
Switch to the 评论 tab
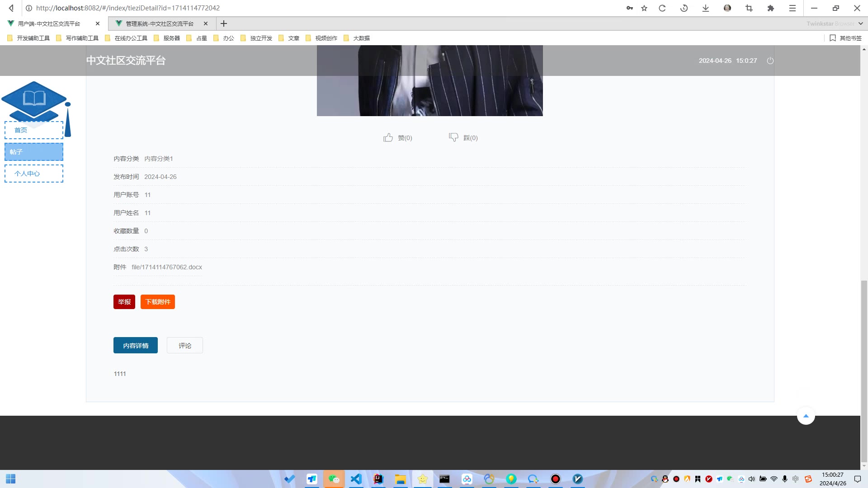click(184, 346)
